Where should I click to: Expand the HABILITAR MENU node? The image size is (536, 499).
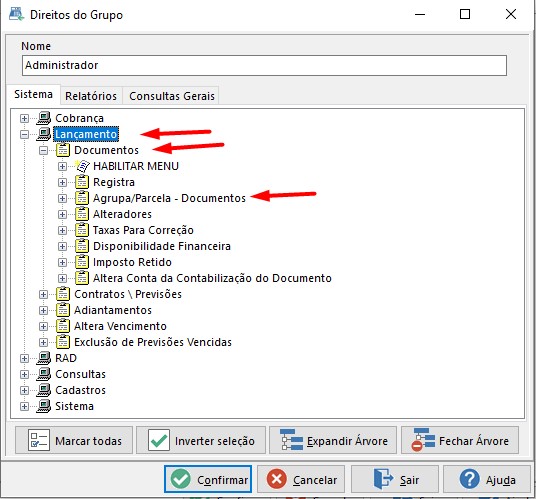62,166
